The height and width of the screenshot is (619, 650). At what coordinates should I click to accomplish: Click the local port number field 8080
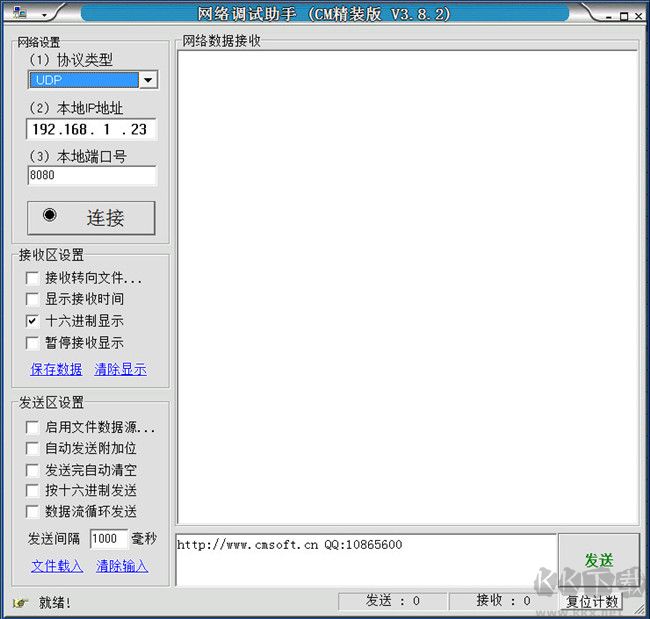pyautogui.click(x=92, y=175)
